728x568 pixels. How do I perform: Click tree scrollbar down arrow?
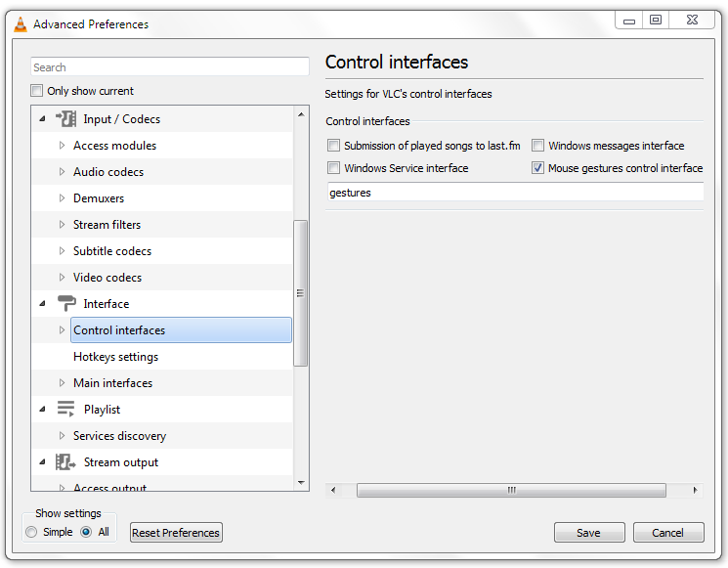tap(301, 483)
